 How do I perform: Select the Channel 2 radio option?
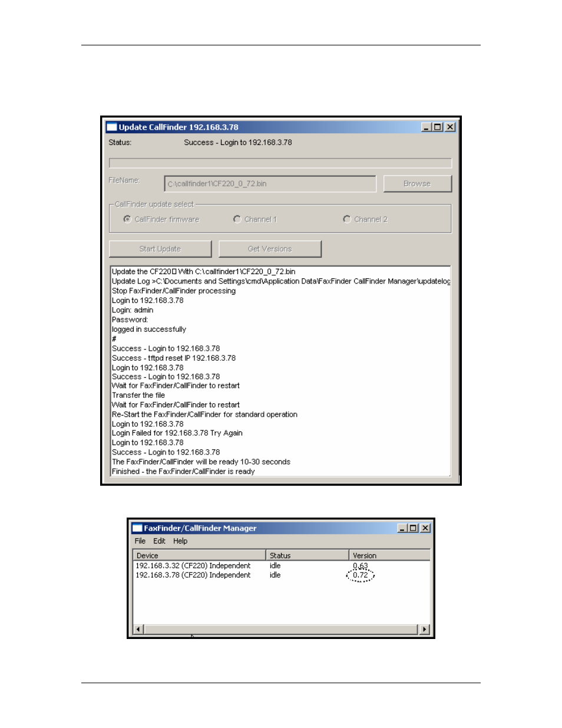click(346, 219)
